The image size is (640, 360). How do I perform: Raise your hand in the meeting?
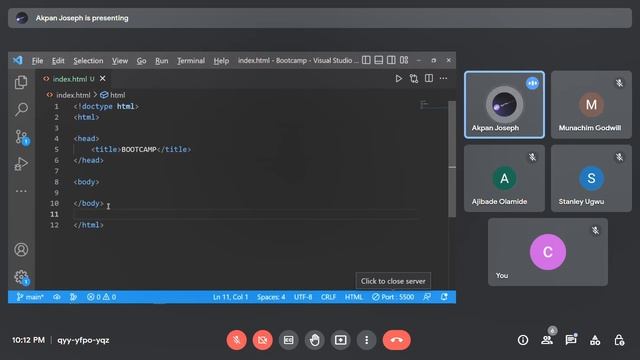coord(315,340)
